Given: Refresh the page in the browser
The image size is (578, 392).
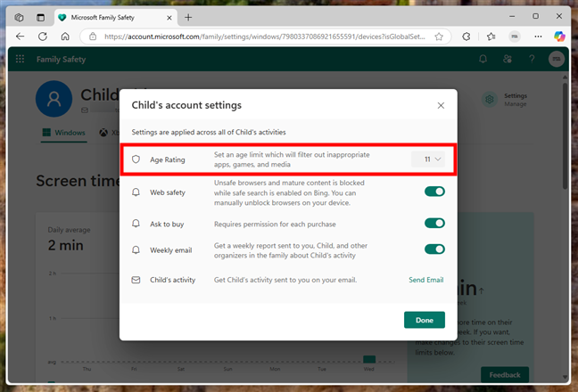Looking at the screenshot, I should 43,37.
